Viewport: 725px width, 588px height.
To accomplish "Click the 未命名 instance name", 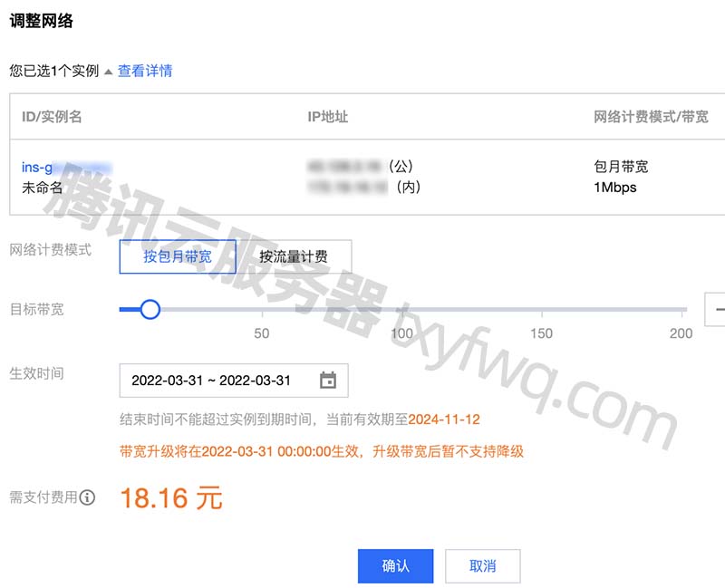I will tap(42, 188).
